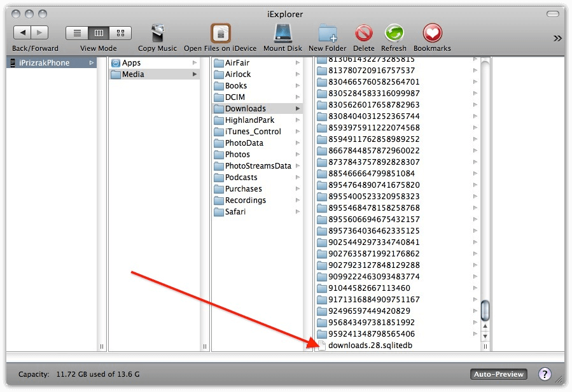
Task: Open the Photos folder
Action: click(x=258, y=155)
